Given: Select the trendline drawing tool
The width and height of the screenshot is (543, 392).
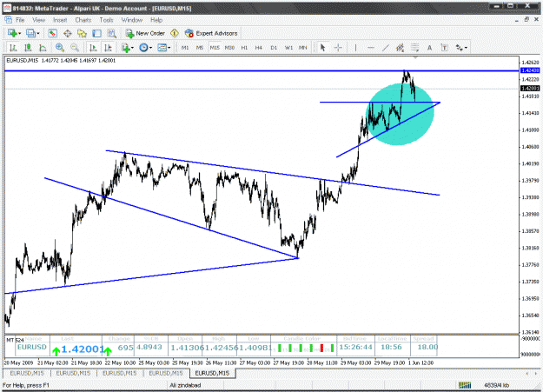Looking at the screenshot, I should pyautogui.click(x=386, y=48).
